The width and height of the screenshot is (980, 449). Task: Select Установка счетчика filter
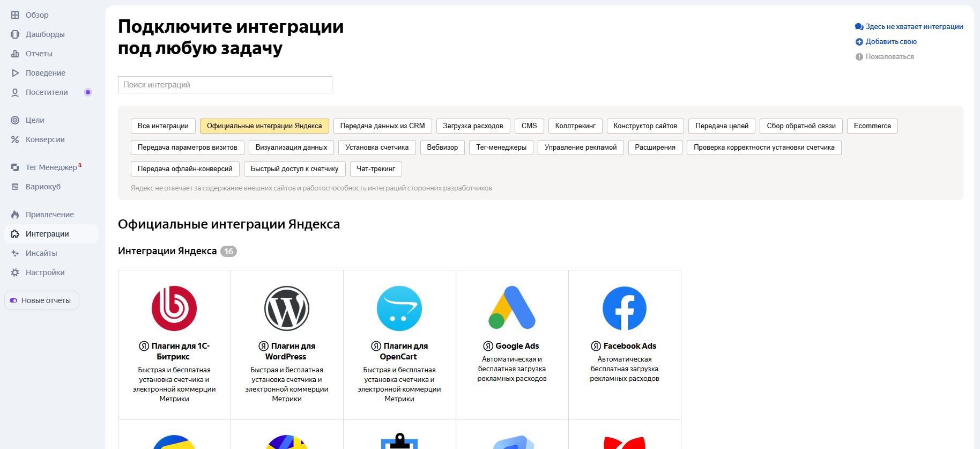coord(377,148)
